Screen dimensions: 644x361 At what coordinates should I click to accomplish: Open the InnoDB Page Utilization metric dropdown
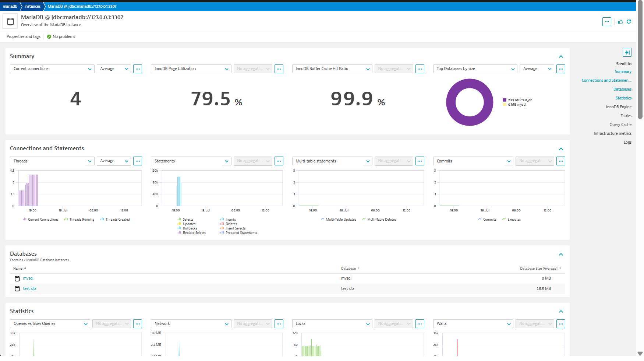coord(191,69)
